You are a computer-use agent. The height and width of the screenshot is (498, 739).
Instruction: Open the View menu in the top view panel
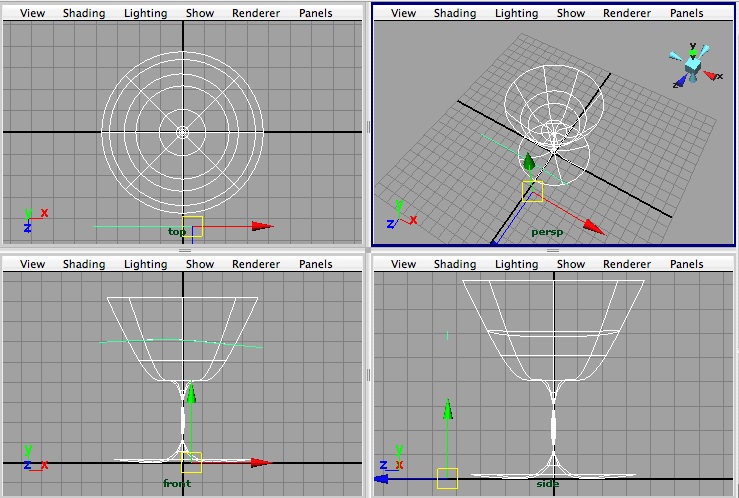tap(32, 13)
